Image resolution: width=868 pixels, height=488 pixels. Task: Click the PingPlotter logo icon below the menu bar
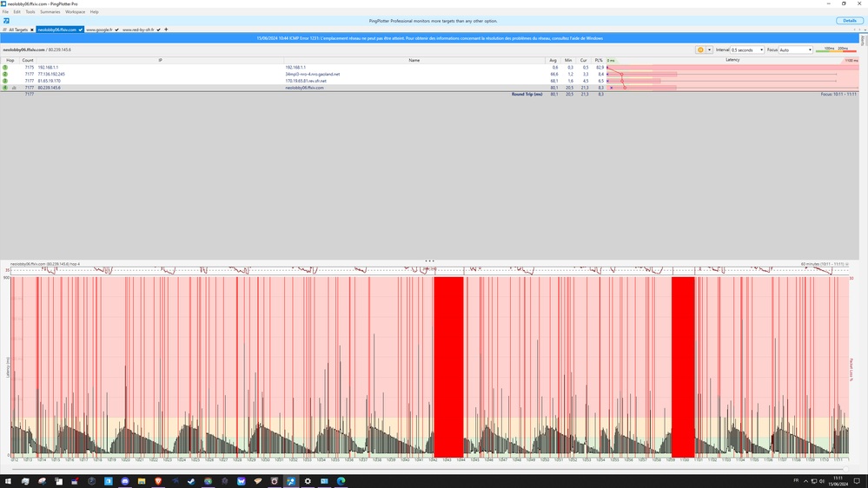[x=6, y=21]
